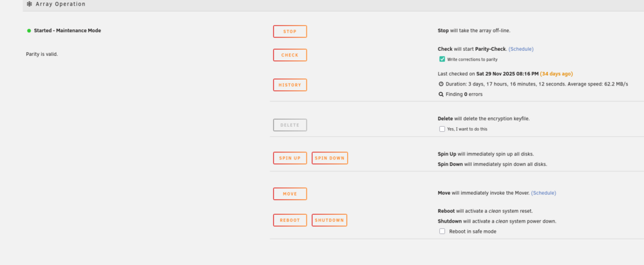Click the magnifier icon beside Finding 0 errors
Image resolution: width=644 pixels, height=265 pixels.
441,95
